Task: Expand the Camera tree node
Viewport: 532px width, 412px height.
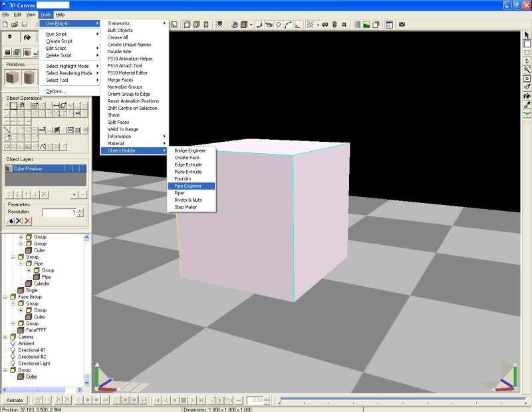Action: (x=5, y=337)
